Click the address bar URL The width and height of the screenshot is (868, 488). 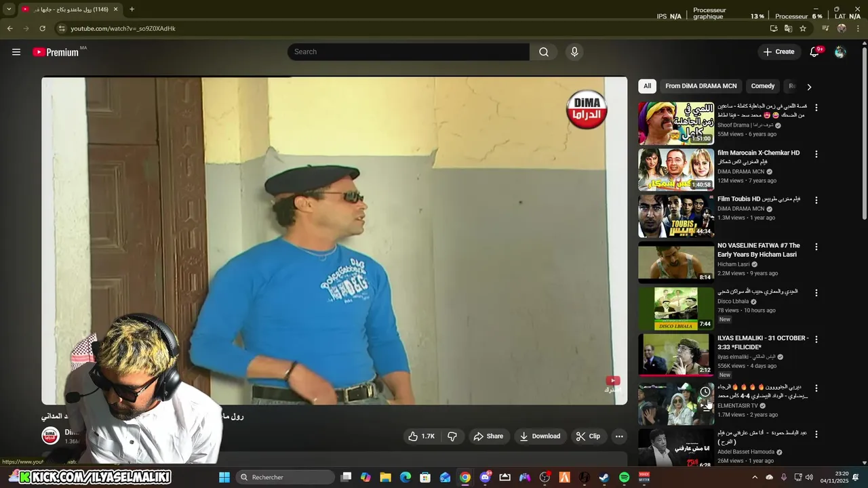tap(123, 28)
